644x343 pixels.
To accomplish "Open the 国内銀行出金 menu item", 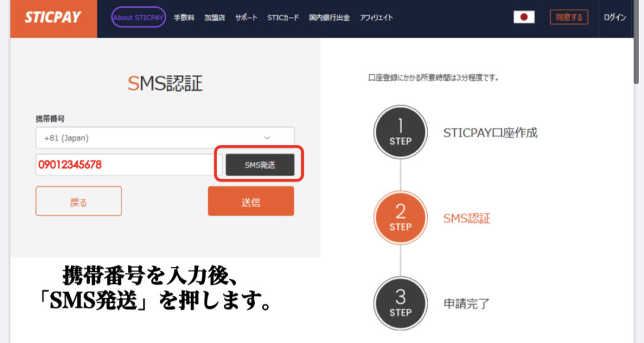I will point(330,18).
